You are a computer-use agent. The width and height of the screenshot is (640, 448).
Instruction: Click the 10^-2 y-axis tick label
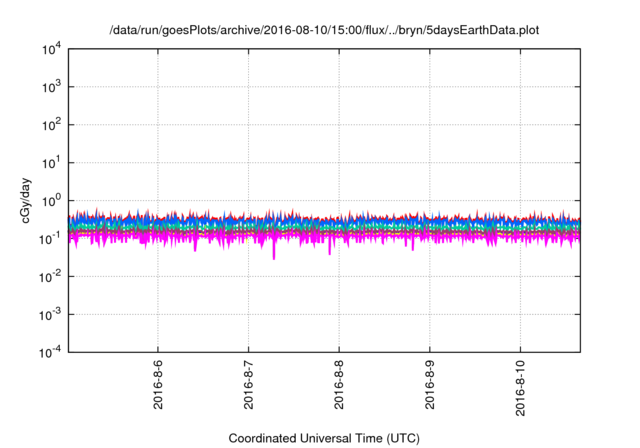coord(50,277)
